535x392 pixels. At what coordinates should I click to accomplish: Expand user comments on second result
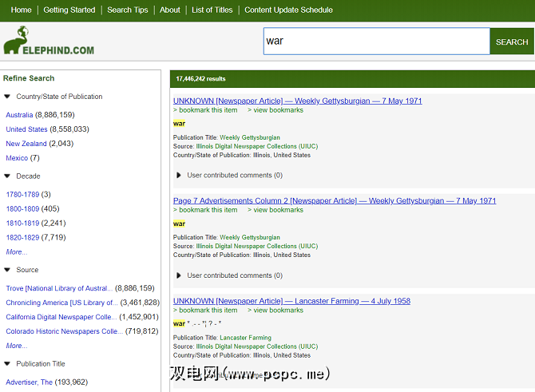coord(179,275)
